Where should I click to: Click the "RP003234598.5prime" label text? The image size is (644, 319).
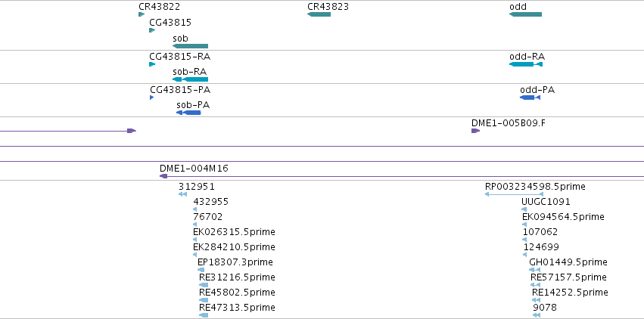535,187
